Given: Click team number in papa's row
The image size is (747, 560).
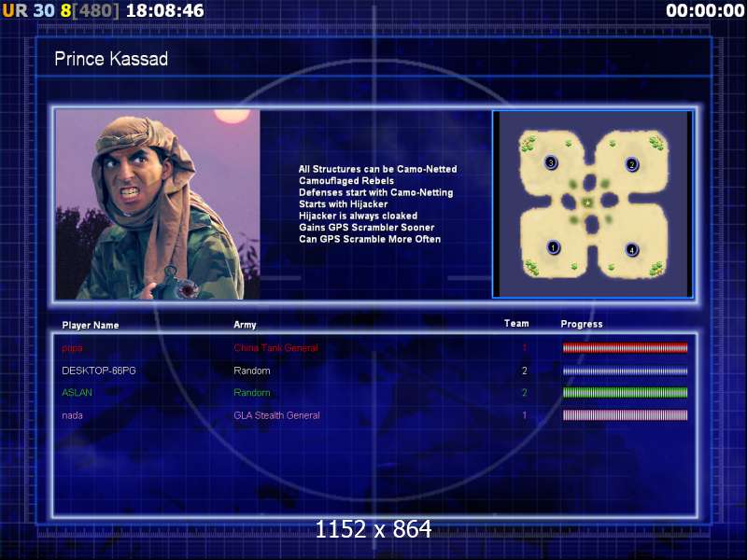Looking at the screenshot, I should pyautogui.click(x=525, y=348).
